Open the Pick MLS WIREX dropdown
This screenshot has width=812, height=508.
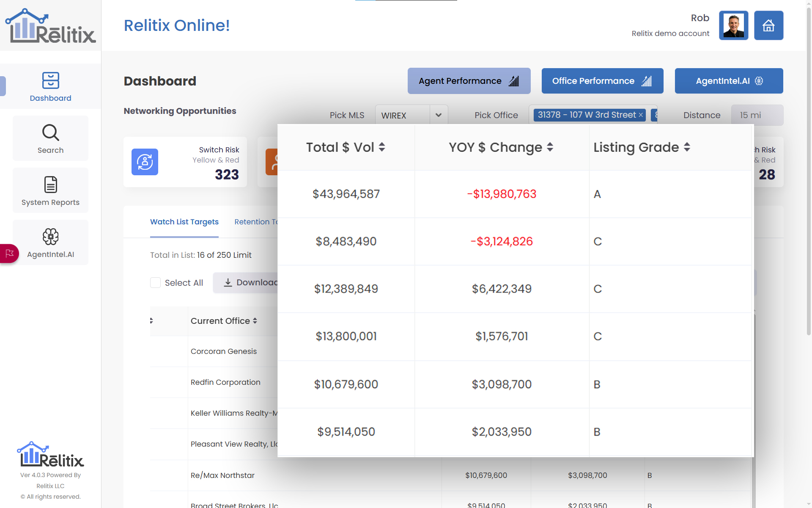(x=439, y=115)
